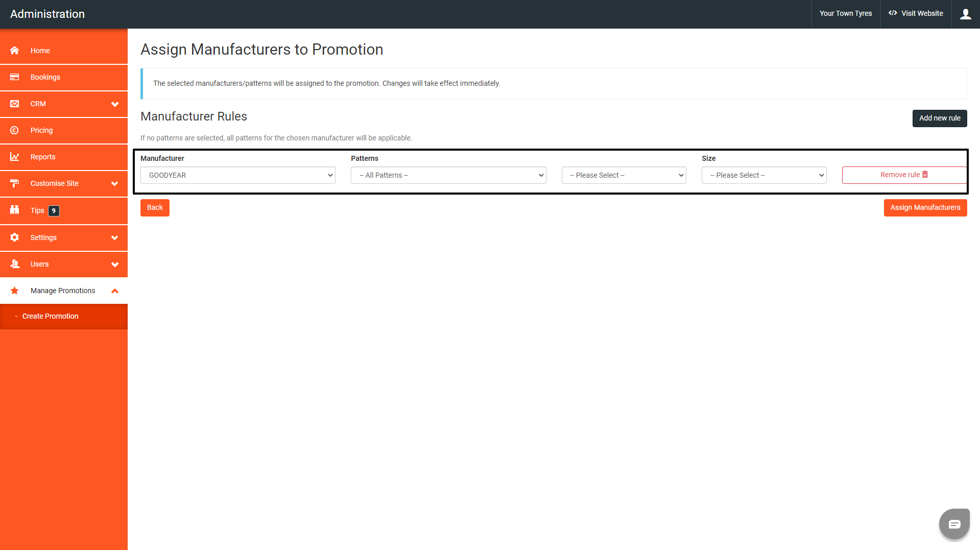Open the chat widget bubble icon
Screen dimensions: 980x550
pyautogui.click(x=954, y=524)
